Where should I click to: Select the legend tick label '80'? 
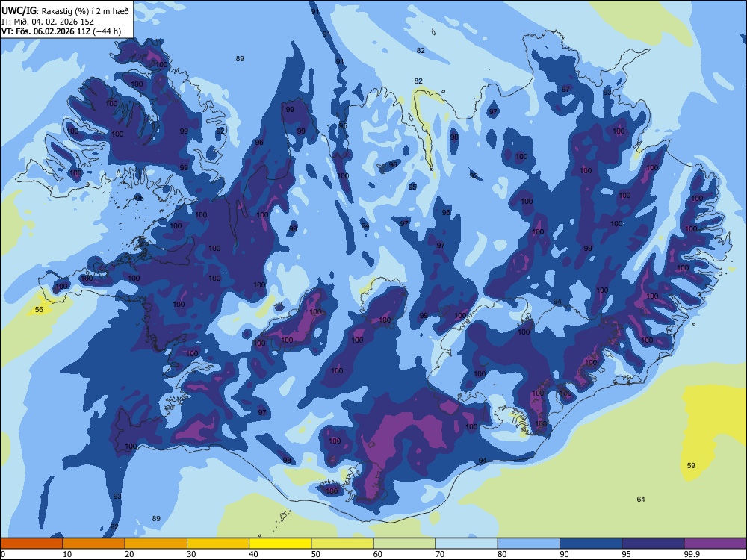502,554
